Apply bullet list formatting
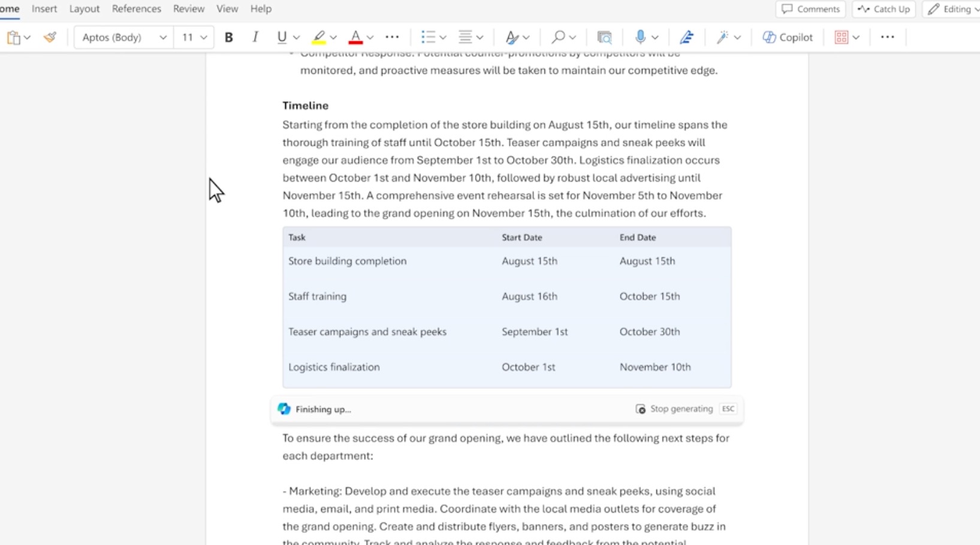The height and width of the screenshot is (545, 980). tap(427, 37)
